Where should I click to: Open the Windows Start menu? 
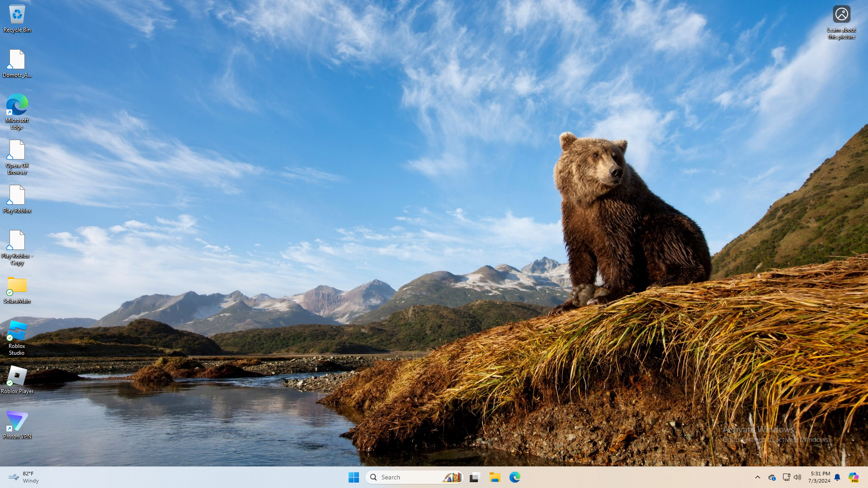coord(354,477)
